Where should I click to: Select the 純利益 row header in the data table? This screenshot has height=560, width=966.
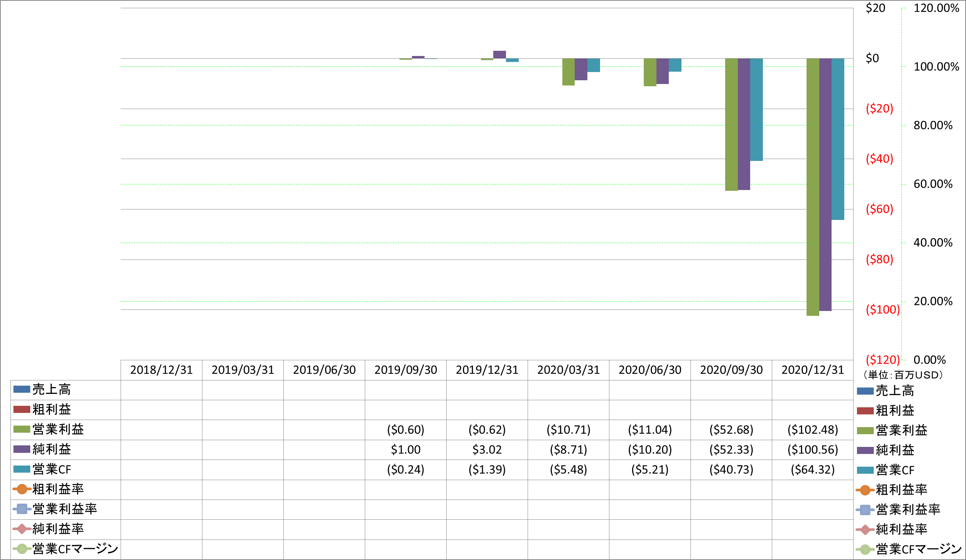tap(66, 449)
